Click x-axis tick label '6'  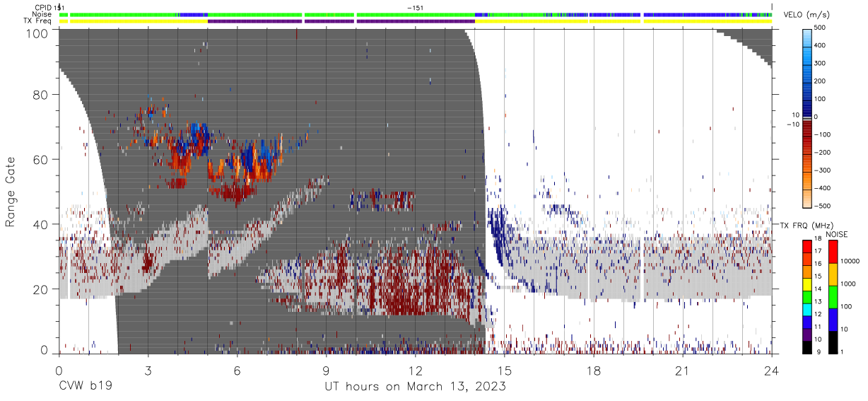[x=237, y=371]
